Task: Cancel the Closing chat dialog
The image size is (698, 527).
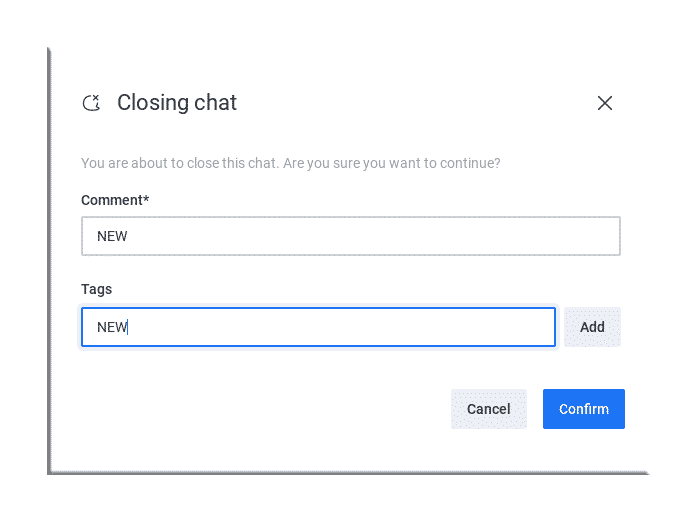Action: click(488, 409)
